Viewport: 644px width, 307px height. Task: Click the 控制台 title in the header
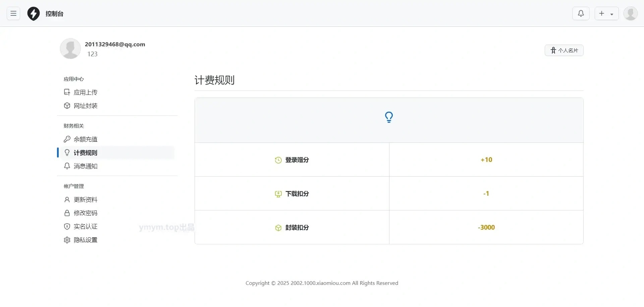coord(54,14)
